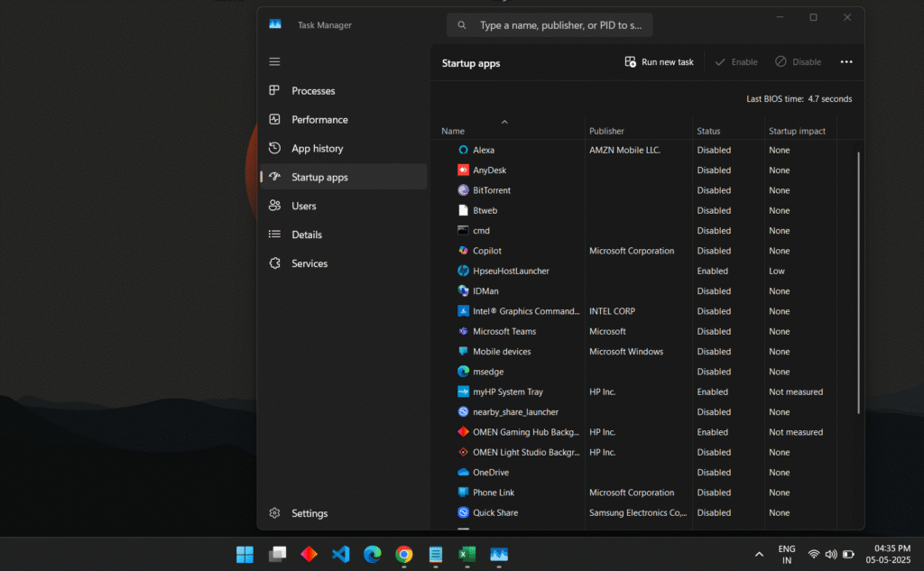Click the volume speaker icon in tray
The image size is (924, 571).
tap(831, 555)
